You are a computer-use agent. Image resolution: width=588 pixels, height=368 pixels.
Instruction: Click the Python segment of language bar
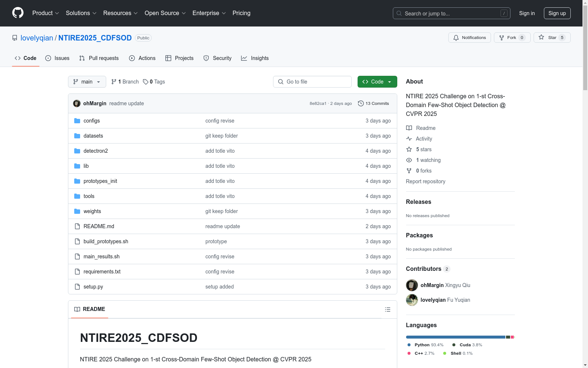(455, 337)
